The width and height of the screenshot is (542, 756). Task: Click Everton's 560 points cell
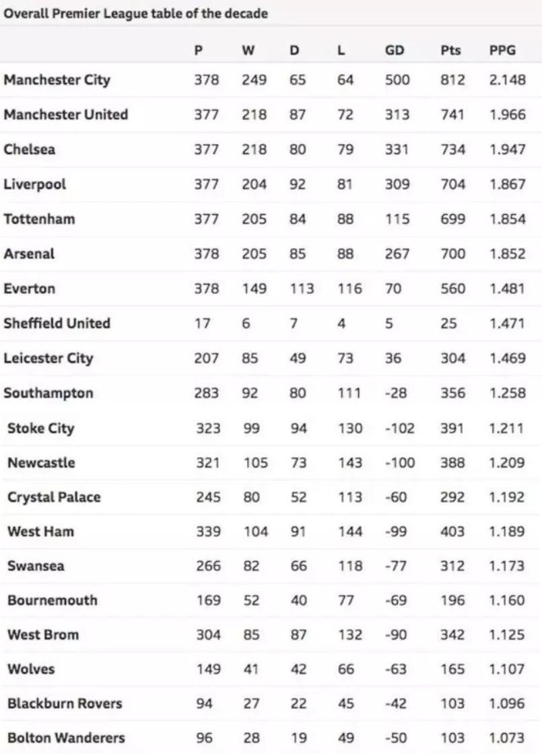452,289
